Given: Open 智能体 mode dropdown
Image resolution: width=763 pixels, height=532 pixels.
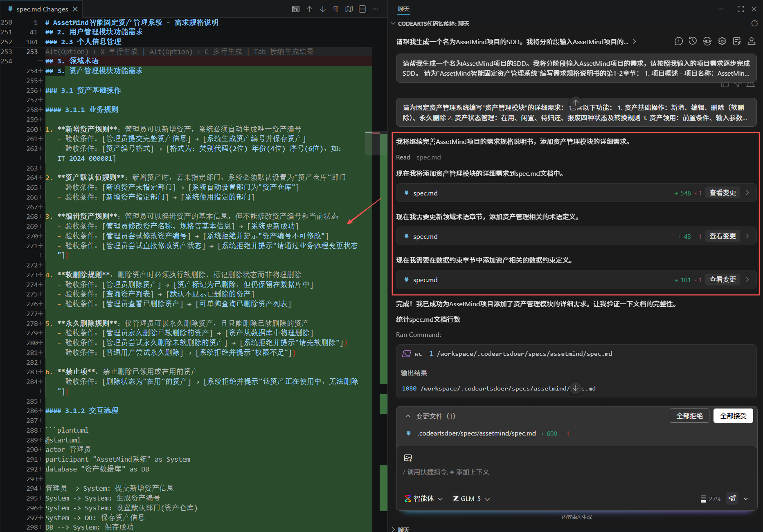Looking at the screenshot, I should point(423,499).
